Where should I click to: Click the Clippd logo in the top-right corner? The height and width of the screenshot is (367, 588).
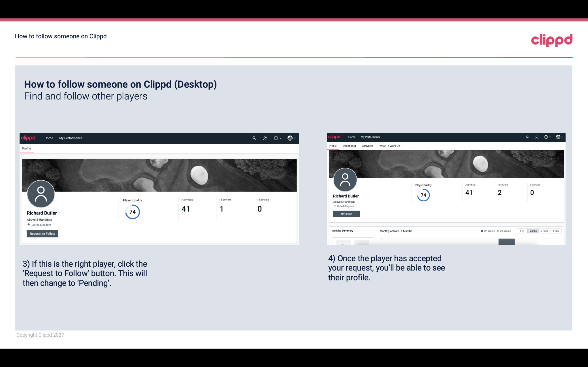552,40
